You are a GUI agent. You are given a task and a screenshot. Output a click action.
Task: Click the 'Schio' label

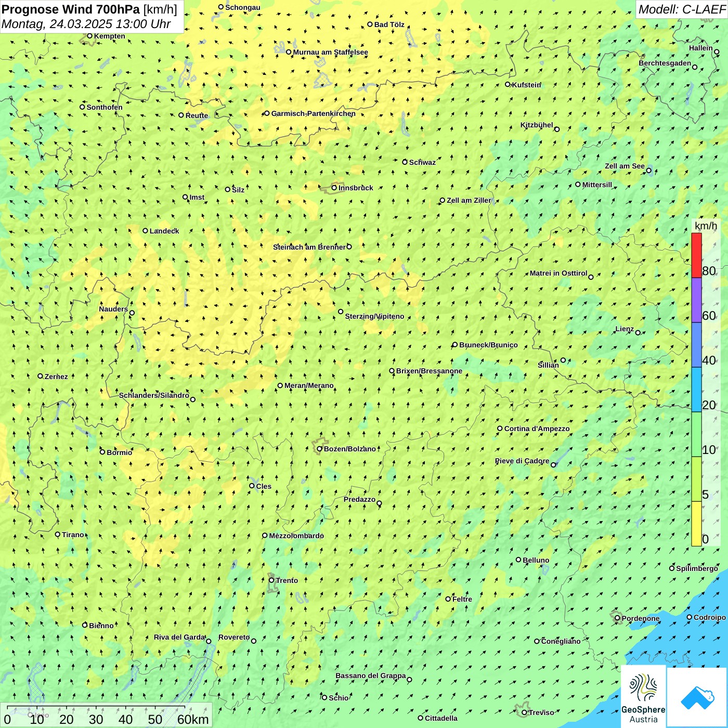pos(339,698)
